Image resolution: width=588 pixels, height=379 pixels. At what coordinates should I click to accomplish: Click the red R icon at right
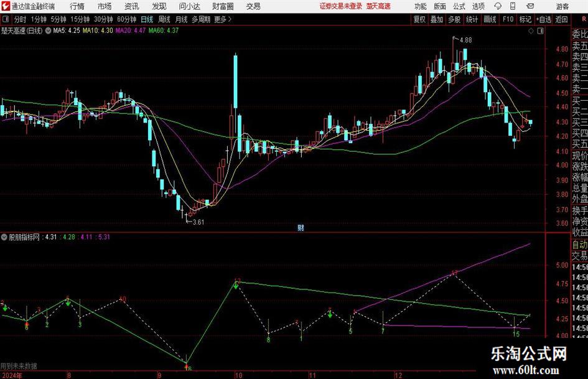point(584,19)
